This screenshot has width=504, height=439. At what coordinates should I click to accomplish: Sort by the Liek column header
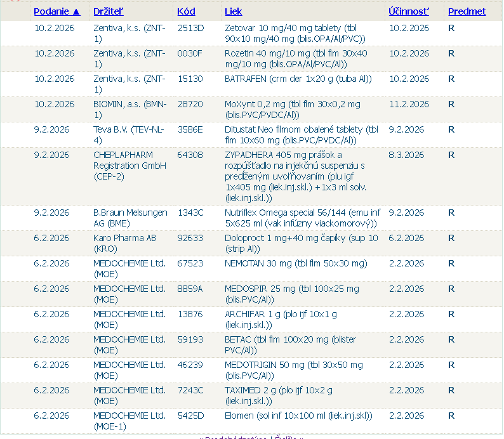(233, 11)
